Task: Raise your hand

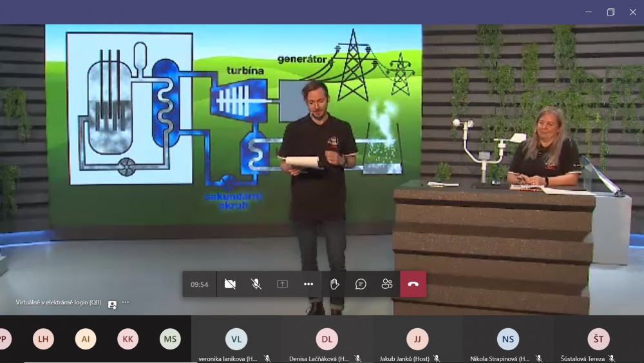Action: 335,284
